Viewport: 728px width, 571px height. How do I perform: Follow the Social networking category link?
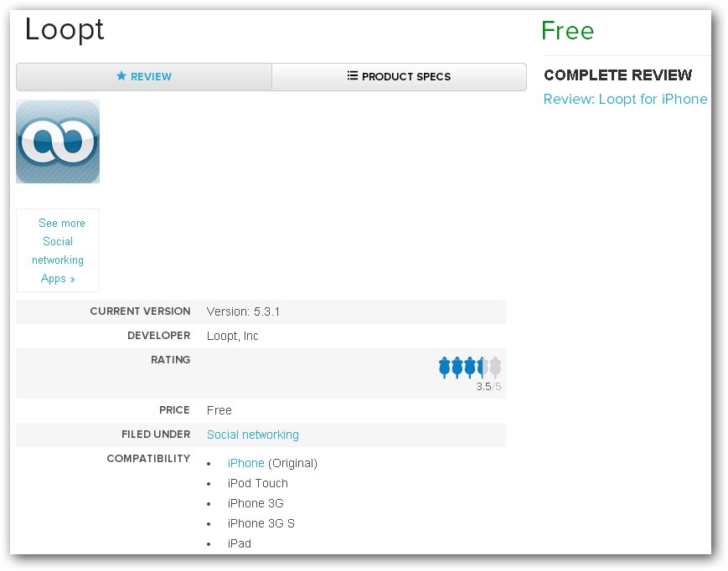click(x=252, y=435)
